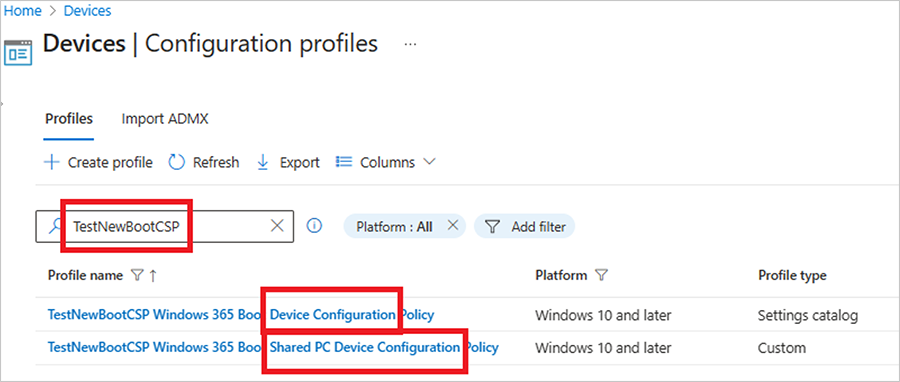The height and width of the screenshot is (382, 900).
Task: Select Windows 10 and later in Settings catalog row
Action: click(603, 314)
